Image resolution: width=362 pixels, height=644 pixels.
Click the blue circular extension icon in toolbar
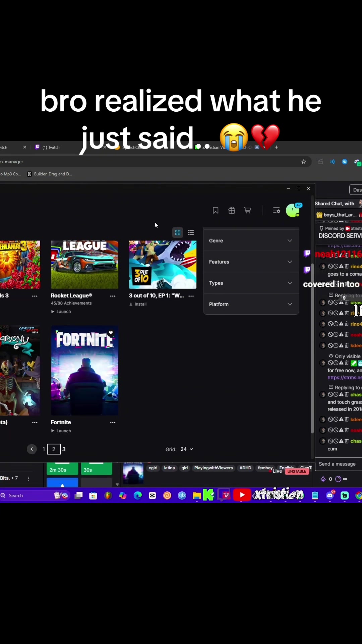click(345, 162)
